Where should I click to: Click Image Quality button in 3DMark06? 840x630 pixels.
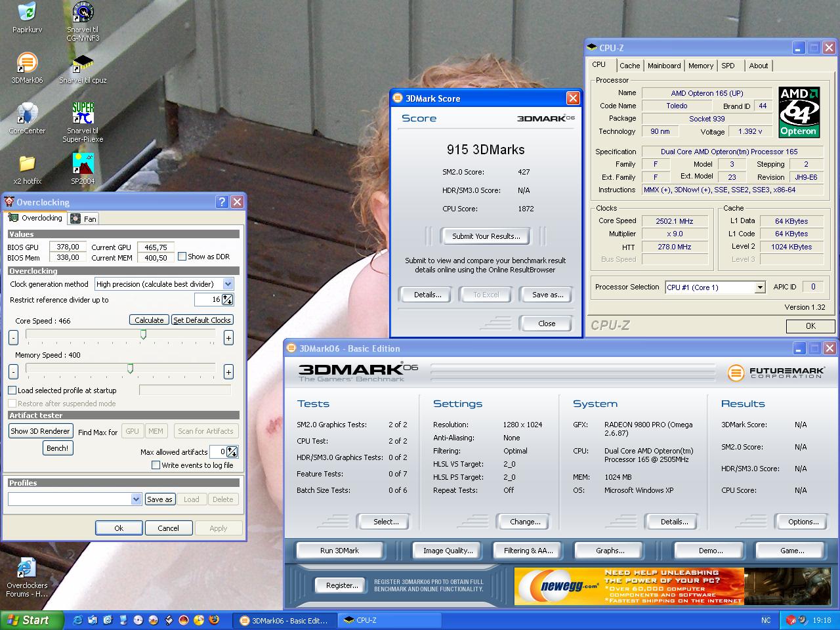[448, 551]
